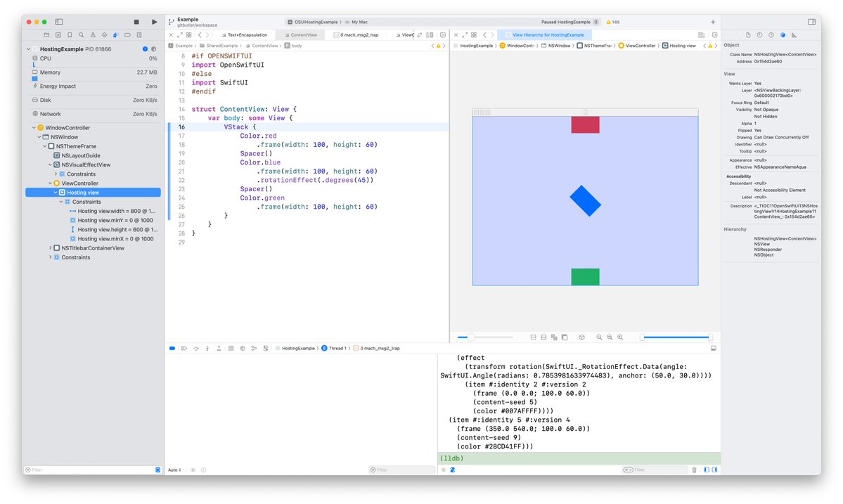This screenshot has height=504, width=843.
Task: Click the ViewController breadcrumb in the hierarchy editor
Action: pyautogui.click(x=638, y=46)
